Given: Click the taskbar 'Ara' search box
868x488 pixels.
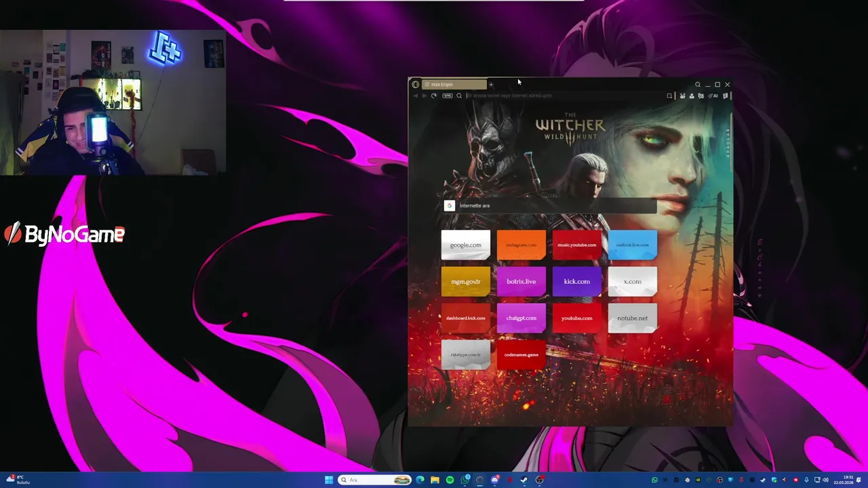Looking at the screenshot, I should click(x=374, y=480).
